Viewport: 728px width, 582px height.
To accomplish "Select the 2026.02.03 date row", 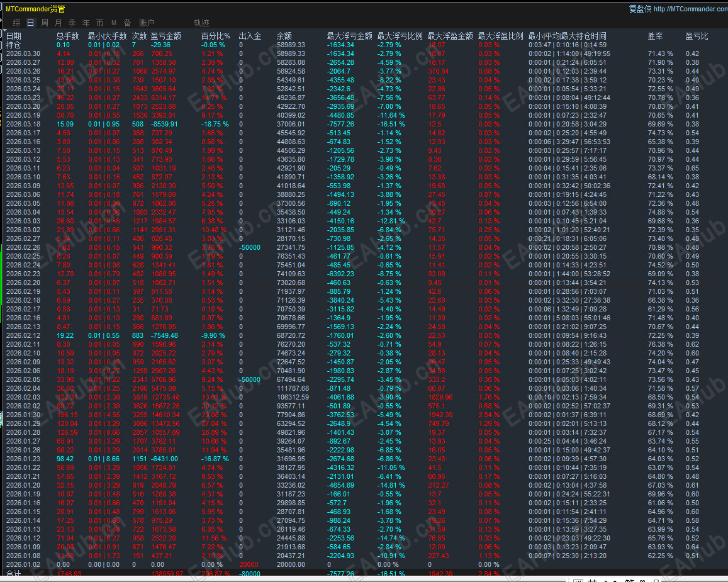I will (23, 397).
